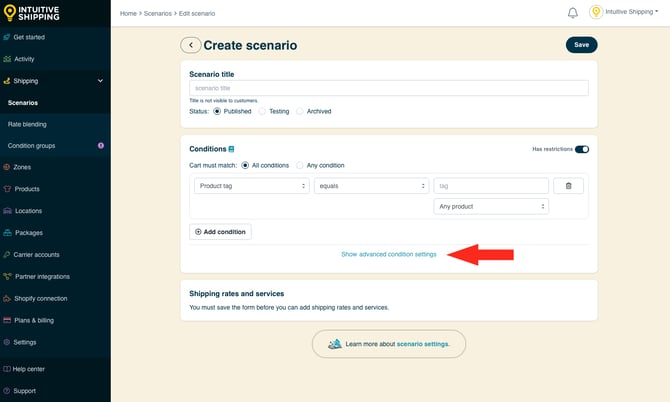Click the Help center book icon
This screenshot has height=402, width=670.
7,369
